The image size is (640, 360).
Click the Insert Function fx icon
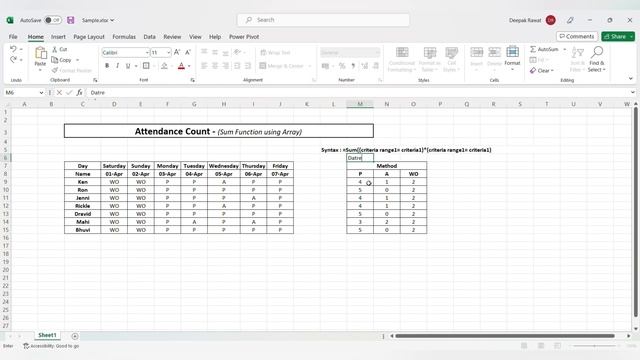[x=80, y=93]
